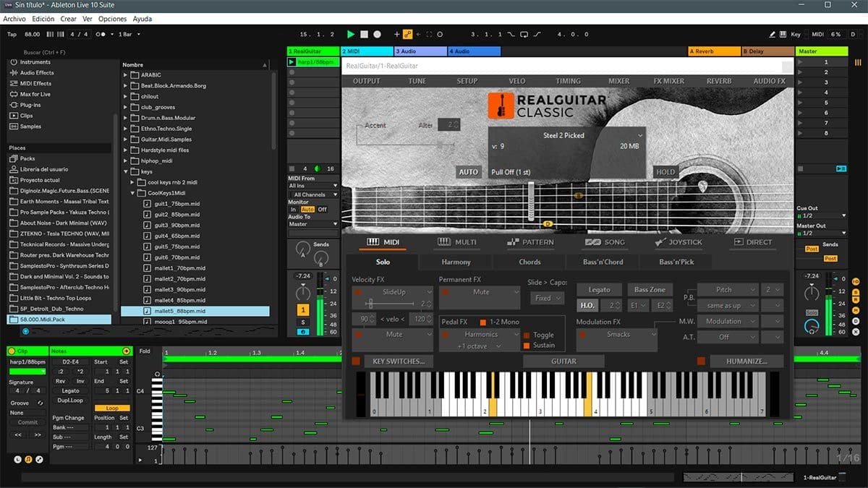Open the Fixed capo dropdown
Screen dimensions: 868x488
coord(547,298)
